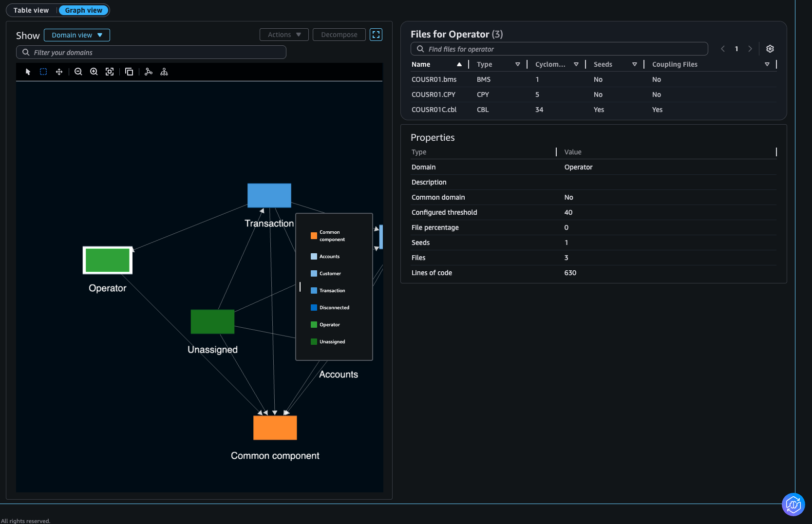
Task: Click the Decompose button
Action: [339, 35]
